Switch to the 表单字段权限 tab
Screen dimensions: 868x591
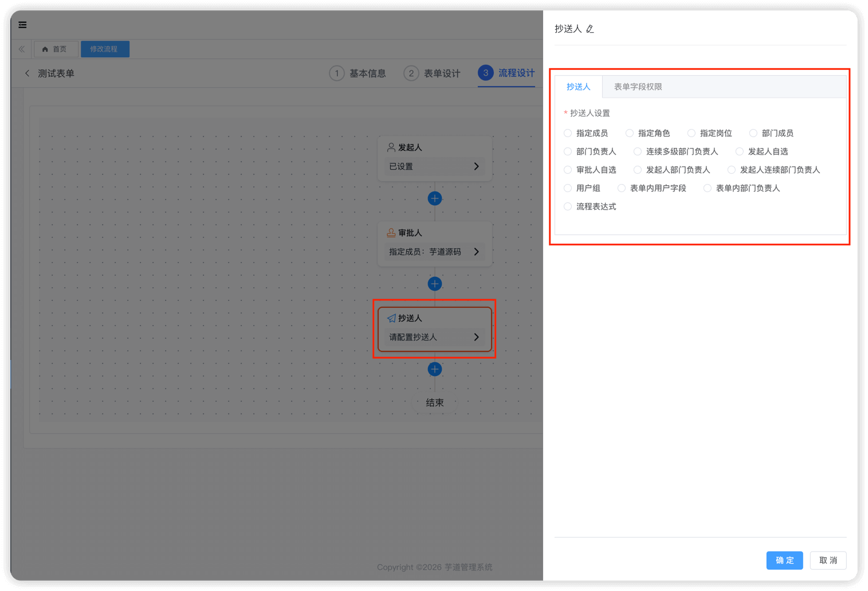pos(637,87)
